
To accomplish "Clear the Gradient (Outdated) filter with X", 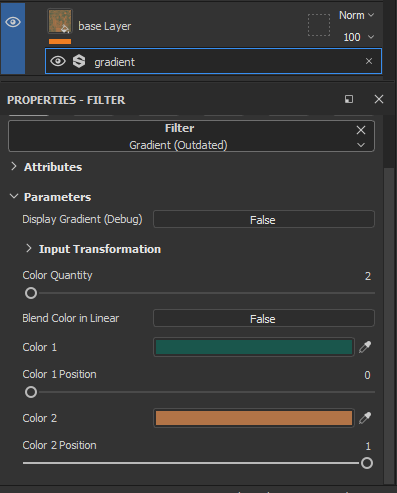I will [x=361, y=130].
